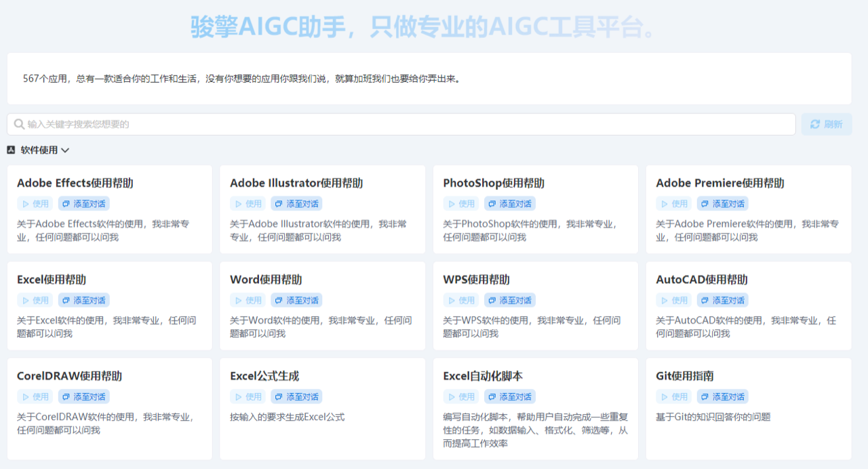Use the CorelDRAW使用帮助 app
868x469 pixels.
(35, 396)
